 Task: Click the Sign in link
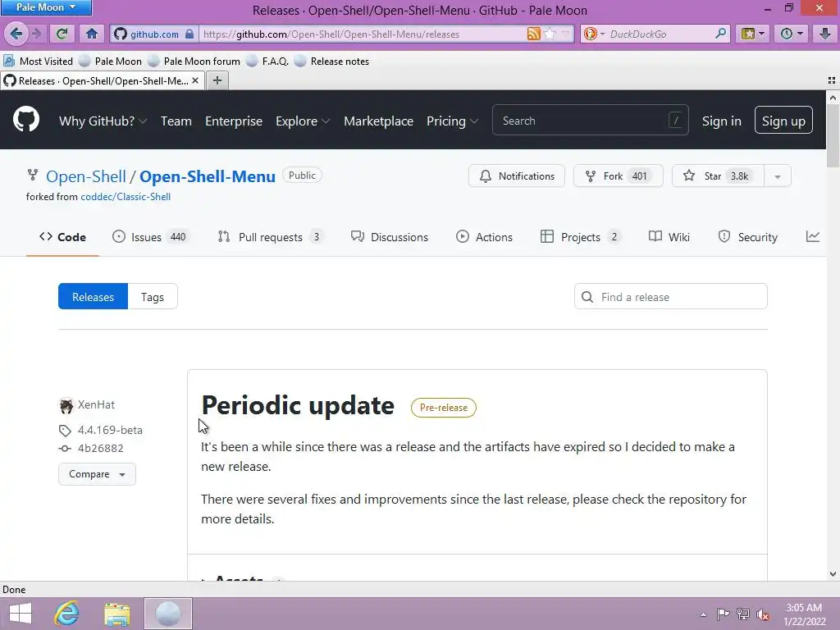[x=722, y=121]
